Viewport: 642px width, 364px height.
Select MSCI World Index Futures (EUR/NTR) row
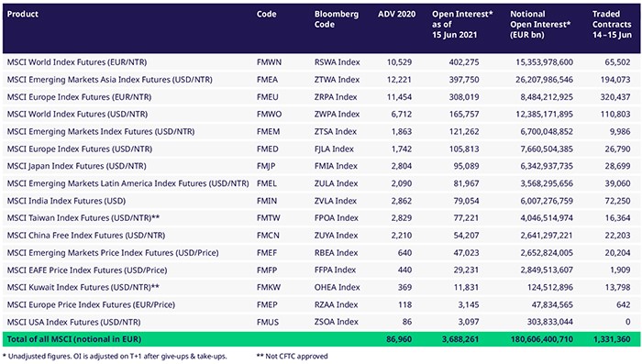321,62
